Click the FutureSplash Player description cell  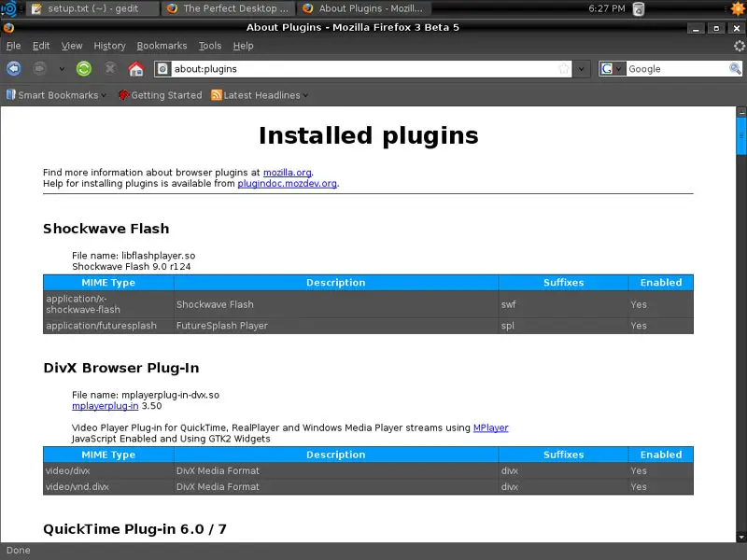(336, 326)
